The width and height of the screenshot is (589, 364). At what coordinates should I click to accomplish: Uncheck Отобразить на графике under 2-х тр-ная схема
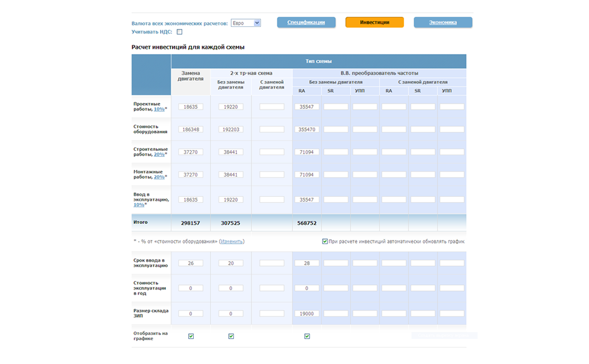231,336
